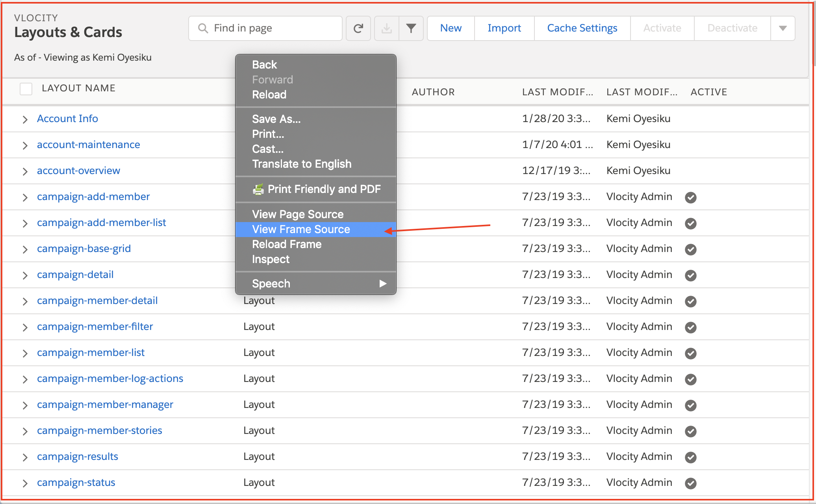Open the campaign-member-stories layout link
Image resolution: width=816 pixels, height=504 pixels.
pos(100,430)
